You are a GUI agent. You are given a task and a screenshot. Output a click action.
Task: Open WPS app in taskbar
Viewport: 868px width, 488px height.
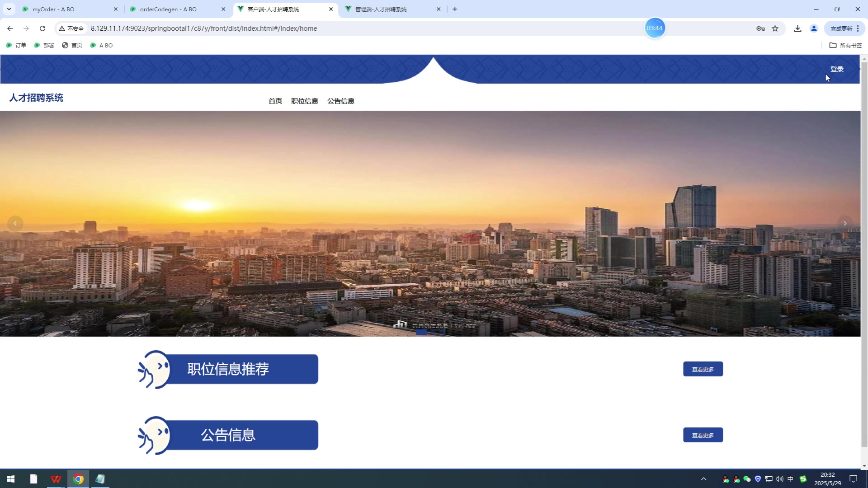click(x=56, y=479)
